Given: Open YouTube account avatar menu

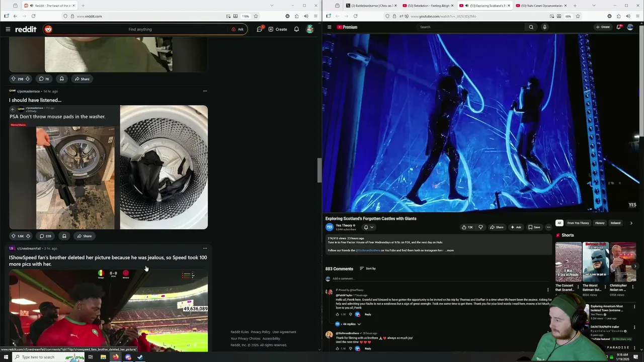Looking at the screenshot, I should [x=630, y=27].
